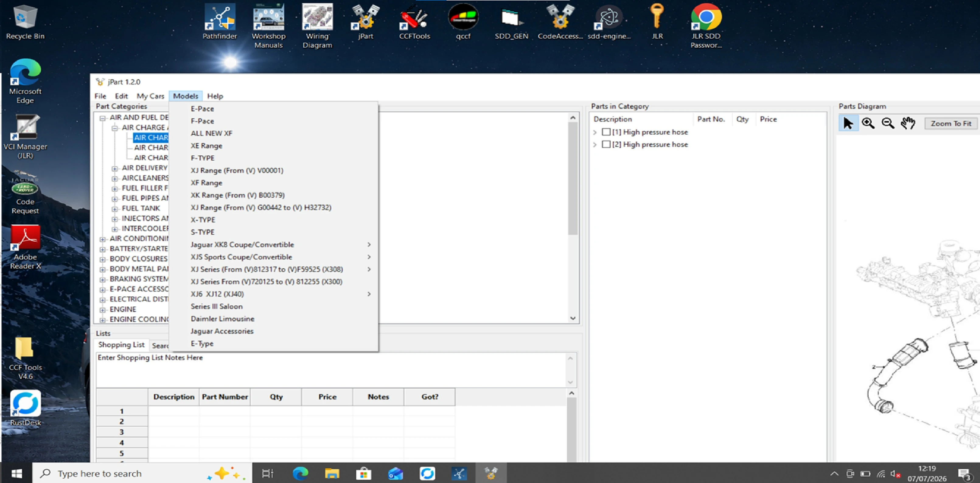Activate the zoom out magnifier tool
This screenshot has height=483, width=980.
pyautogui.click(x=888, y=123)
